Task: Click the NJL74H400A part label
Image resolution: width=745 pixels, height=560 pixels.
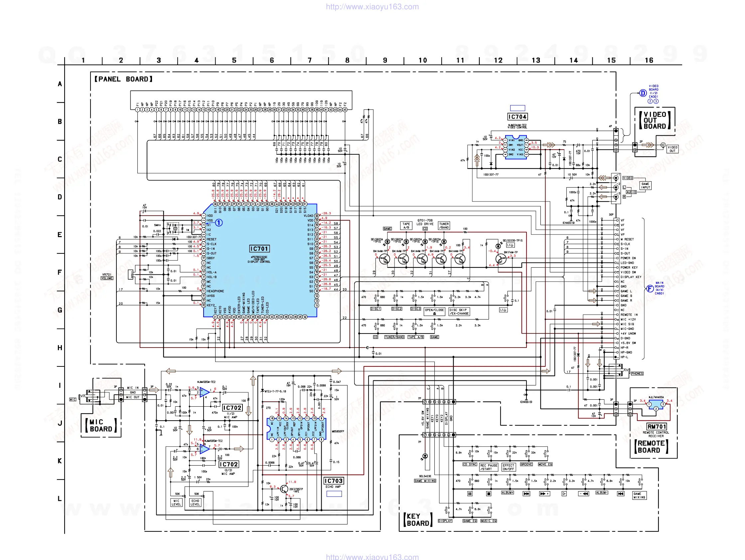Action: pyautogui.click(x=656, y=397)
